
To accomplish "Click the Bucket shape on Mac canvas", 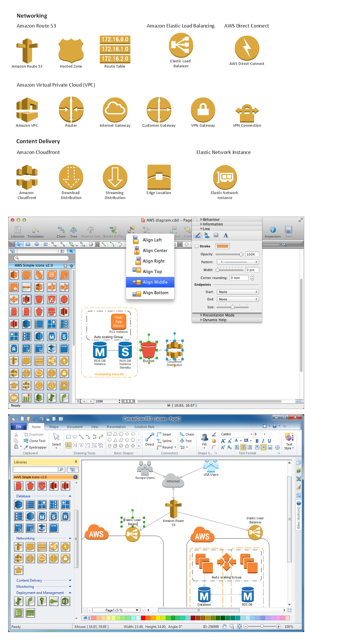I will click(x=149, y=350).
